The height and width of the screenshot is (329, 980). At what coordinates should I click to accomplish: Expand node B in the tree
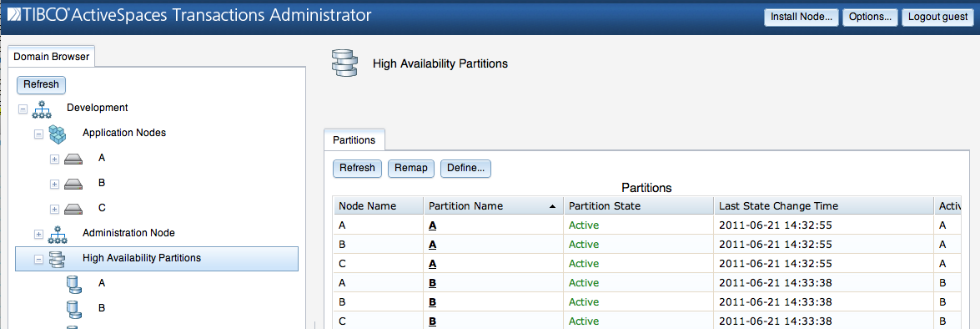click(54, 184)
